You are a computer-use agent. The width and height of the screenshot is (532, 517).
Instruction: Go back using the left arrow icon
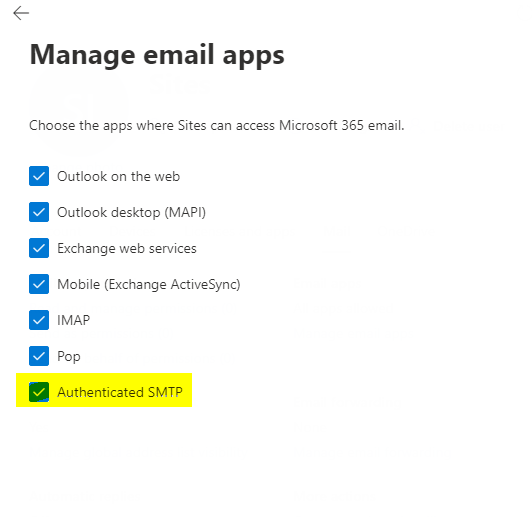21,13
